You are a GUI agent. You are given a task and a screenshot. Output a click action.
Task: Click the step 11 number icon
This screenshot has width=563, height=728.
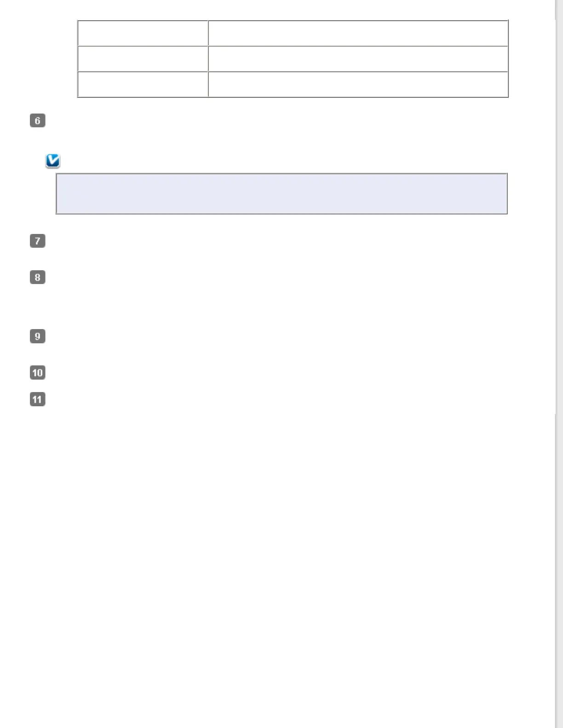pyautogui.click(x=38, y=399)
